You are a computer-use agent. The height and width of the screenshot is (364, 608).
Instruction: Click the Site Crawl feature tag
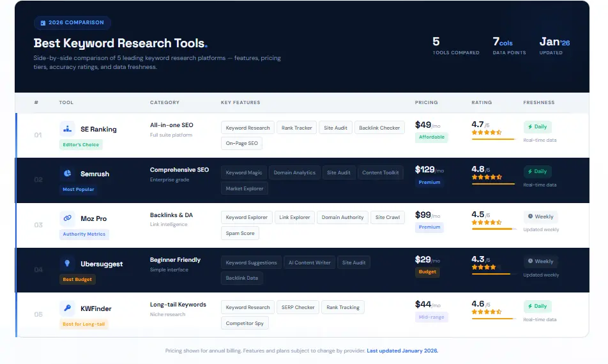click(x=388, y=218)
